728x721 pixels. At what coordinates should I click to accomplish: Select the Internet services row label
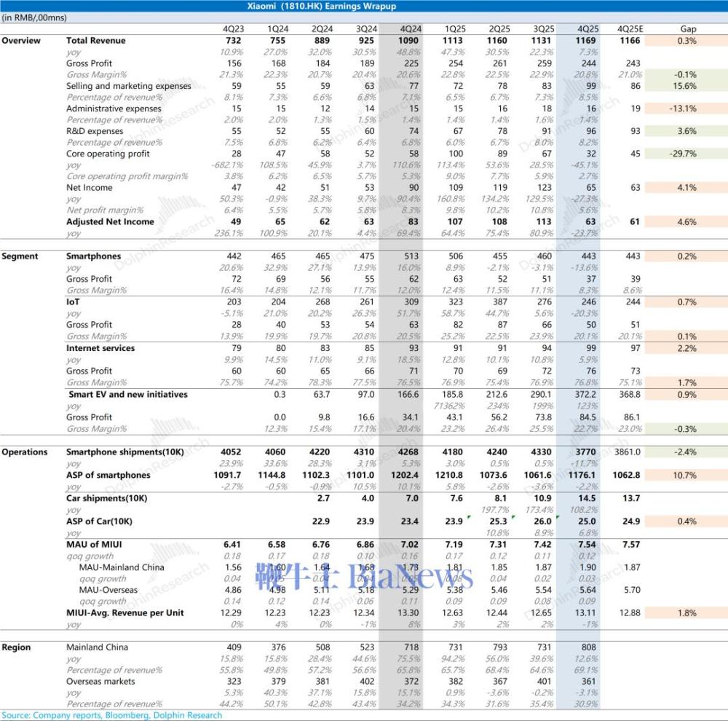[x=100, y=348]
